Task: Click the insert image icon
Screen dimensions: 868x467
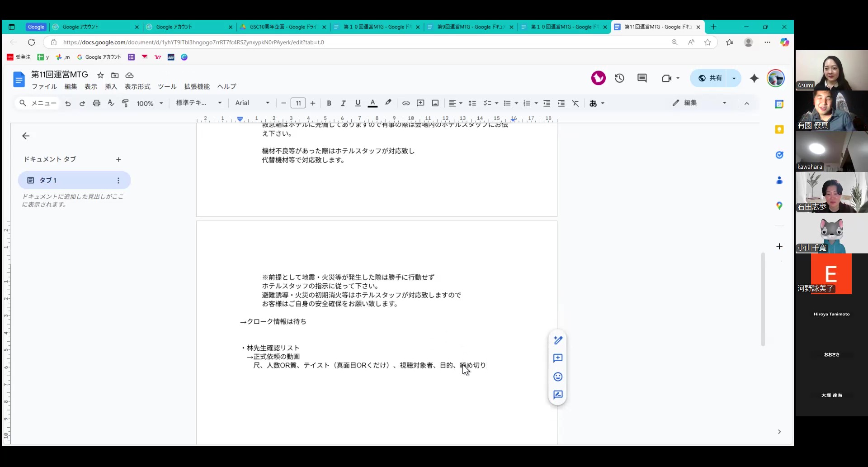Action: click(x=435, y=103)
